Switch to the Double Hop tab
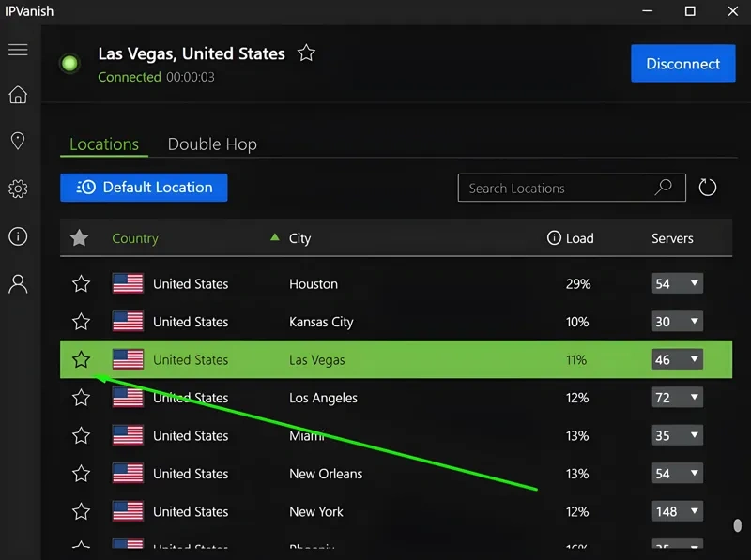Viewport: 751px width, 560px height. pos(212,144)
